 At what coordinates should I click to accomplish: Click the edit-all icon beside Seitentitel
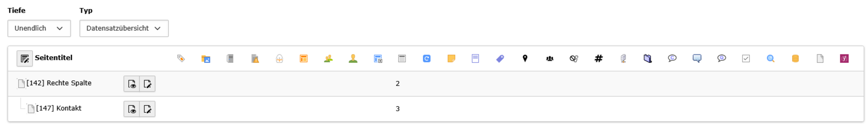pyautogui.click(x=25, y=59)
